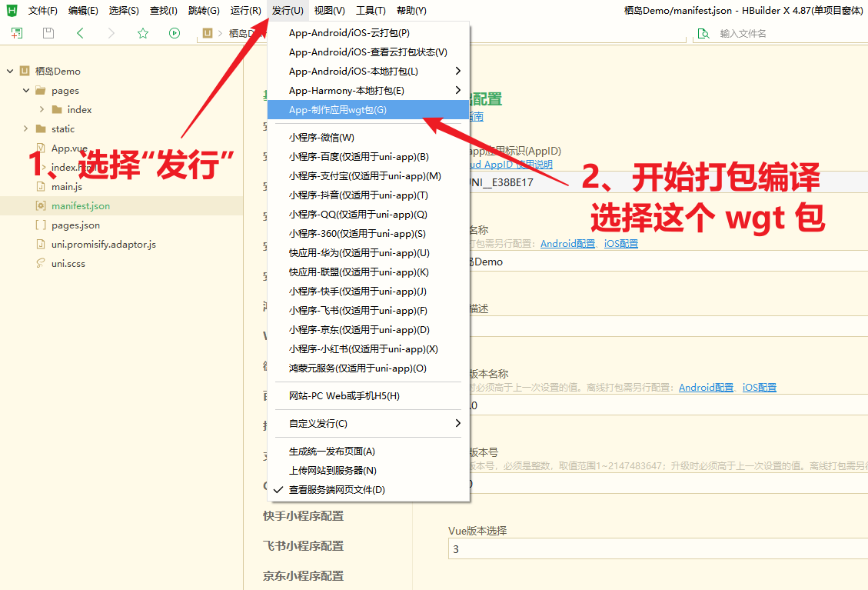Screen dimensions: 868x590
Task: Open the 工具(T) menu
Action: [x=371, y=11]
